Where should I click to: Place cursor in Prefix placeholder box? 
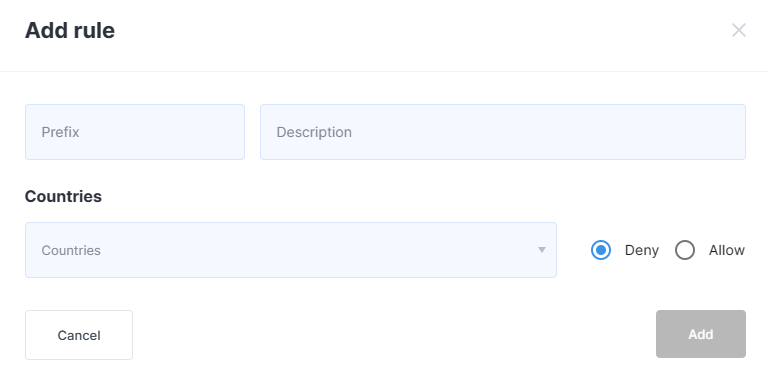click(x=135, y=132)
